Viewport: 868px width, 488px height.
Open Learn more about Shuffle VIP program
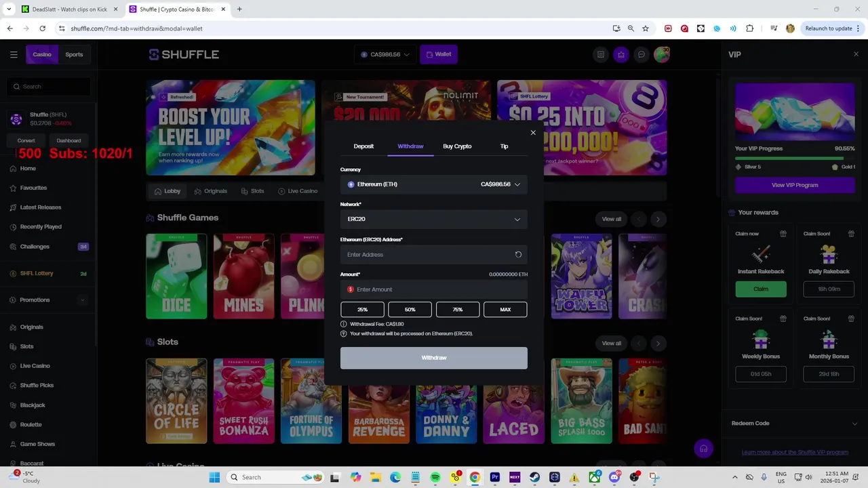click(x=795, y=452)
